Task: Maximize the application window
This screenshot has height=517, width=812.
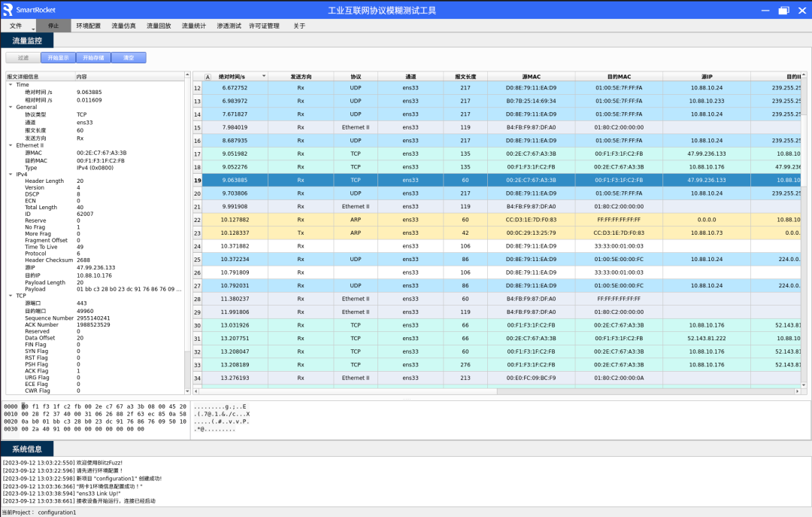Action: (x=783, y=11)
